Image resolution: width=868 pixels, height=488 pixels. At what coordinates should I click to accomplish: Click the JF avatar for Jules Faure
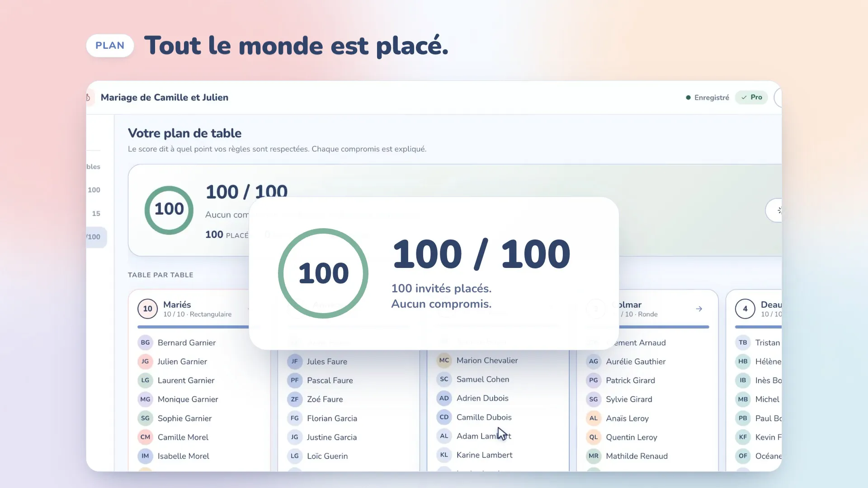[x=295, y=361]
